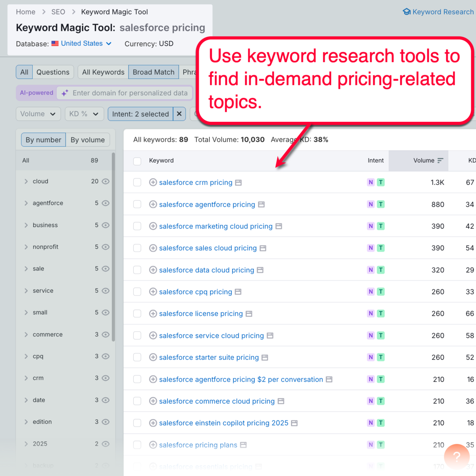
Task: Remove the Intent filter using its X icon
Action: (179, 114)
